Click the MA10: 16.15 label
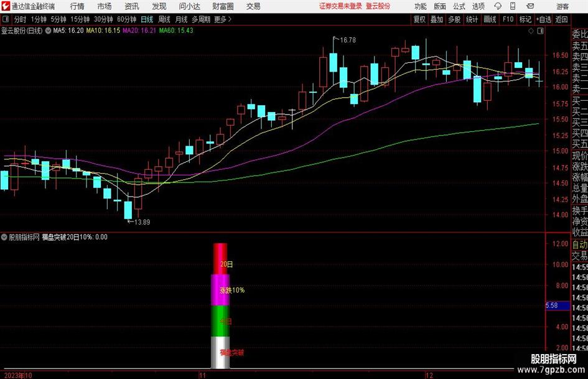This screenshot has width=588, height=379. pos(103,30)
